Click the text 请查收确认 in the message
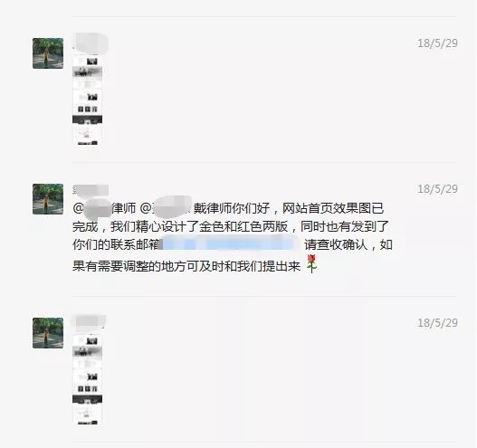The width and height of the screenshot is (477, 448). [336, 245]
